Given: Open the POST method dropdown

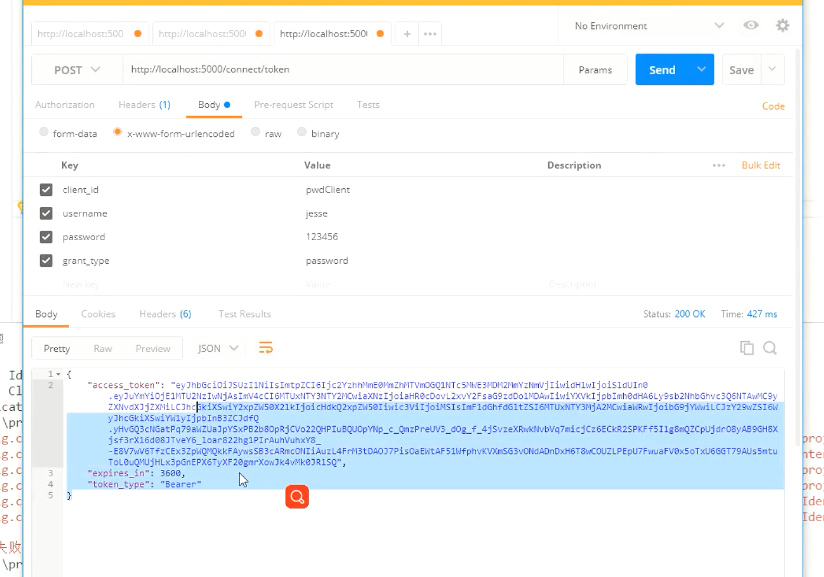Looking at the screenshot, I should 77,70.
